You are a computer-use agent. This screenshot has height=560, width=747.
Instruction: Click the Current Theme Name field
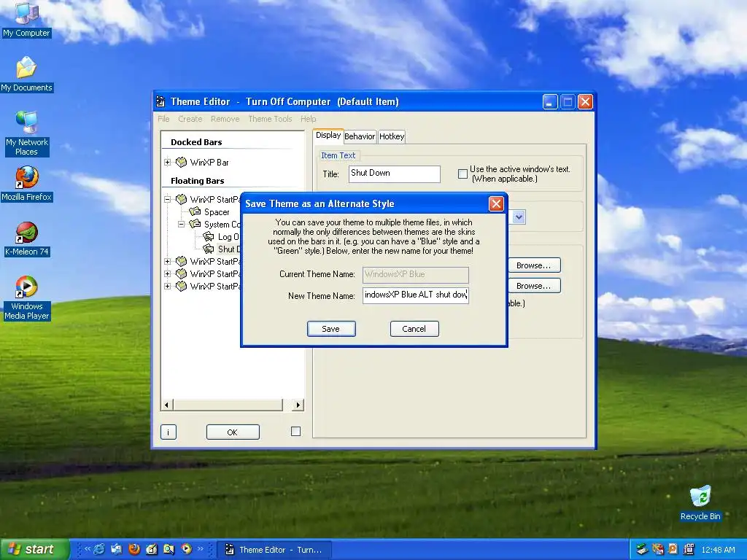coord(415,275)
